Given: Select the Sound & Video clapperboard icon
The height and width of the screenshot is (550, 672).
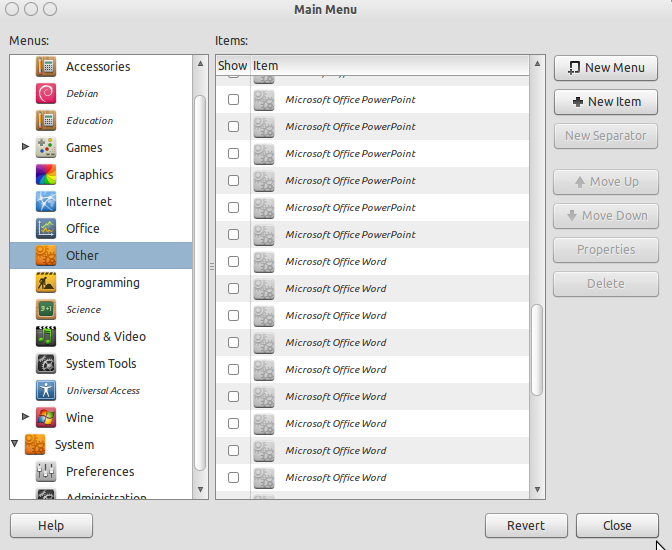Looking at the screenshot, I should point(46,337).
